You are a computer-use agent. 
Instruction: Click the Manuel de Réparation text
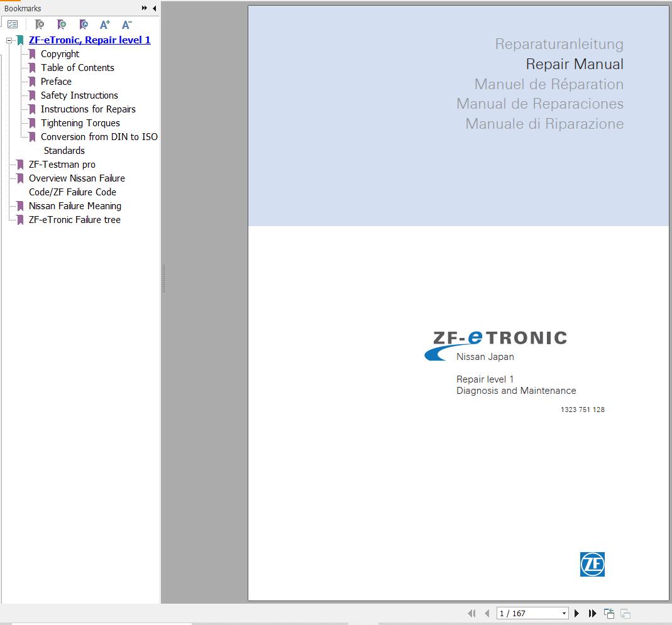point(549,84)
